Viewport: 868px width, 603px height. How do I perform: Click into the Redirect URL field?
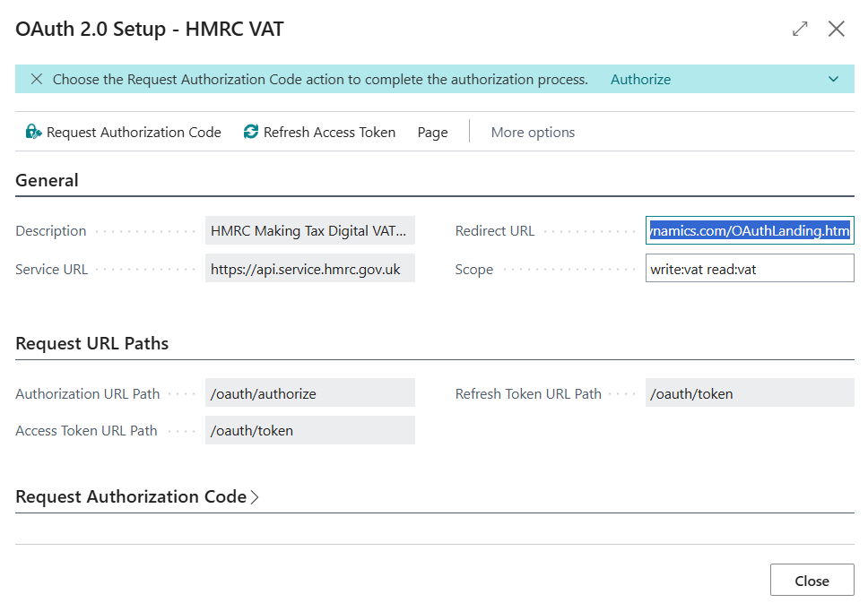pos(750,230)
